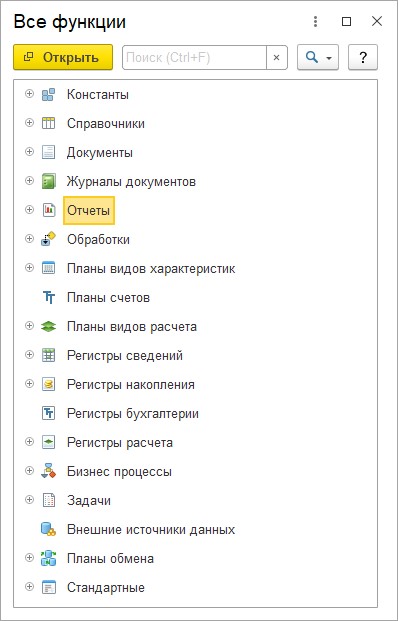Screen dimensions: 398x621
Task: Expand the Стандартные node
Action: 29,587
